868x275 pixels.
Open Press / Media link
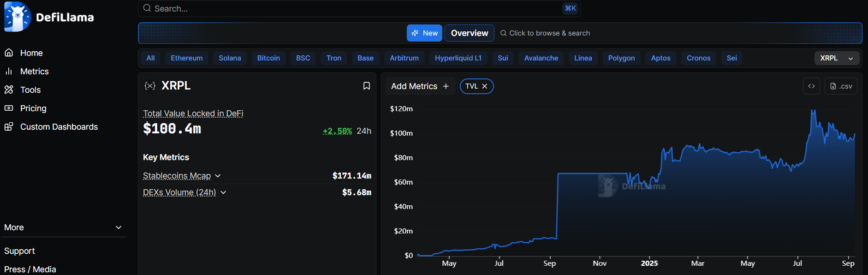click(30, 269)
